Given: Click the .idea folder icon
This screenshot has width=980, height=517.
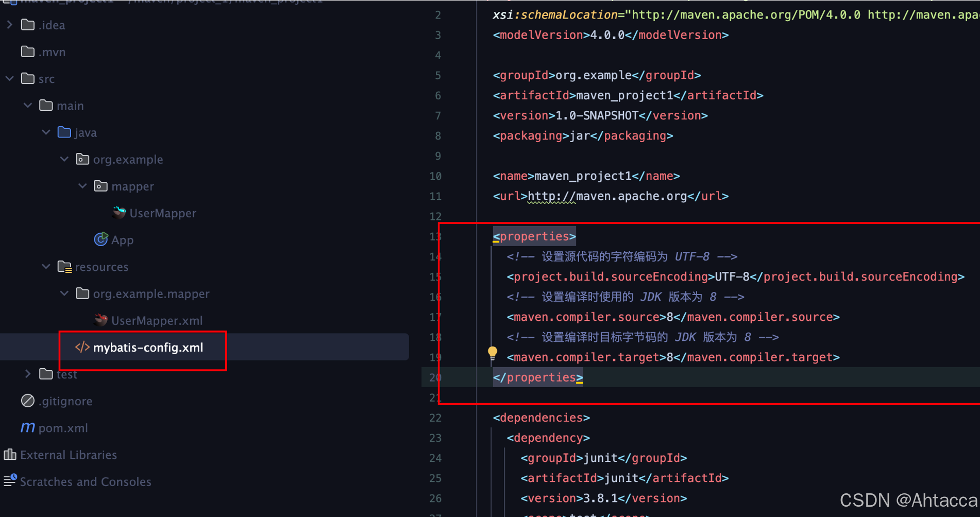Looking at the screenshot, I should [28, 25].
